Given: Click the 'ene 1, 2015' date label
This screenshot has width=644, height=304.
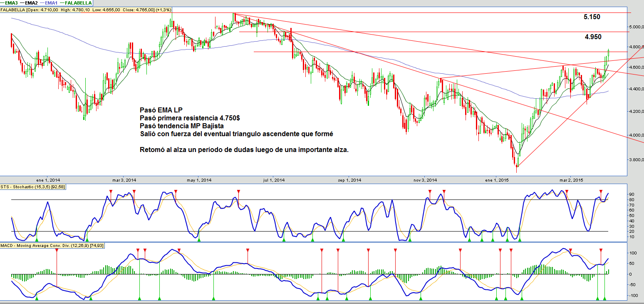Looking at the screenshot, I should pyautogui.click(x=496, y=180).
